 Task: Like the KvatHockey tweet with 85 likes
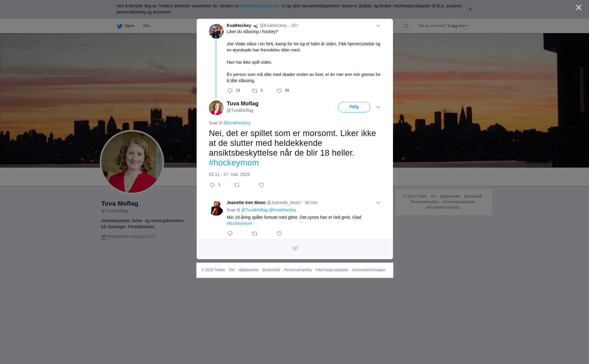[279, 91]
